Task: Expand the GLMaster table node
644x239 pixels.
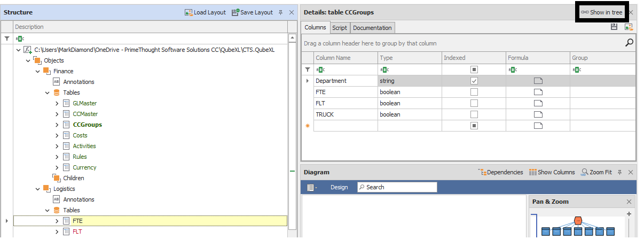Action: (x=57, y=103)
